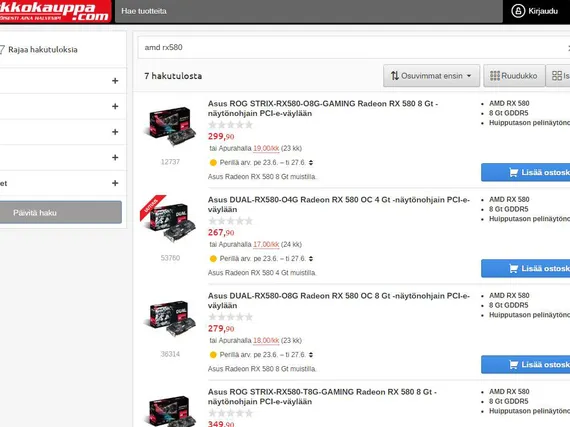This screenshot has width=570, height=427.
Task: Click cart icon for DUAL-RX580-O8G product
Action: click(x=513, y=364)
